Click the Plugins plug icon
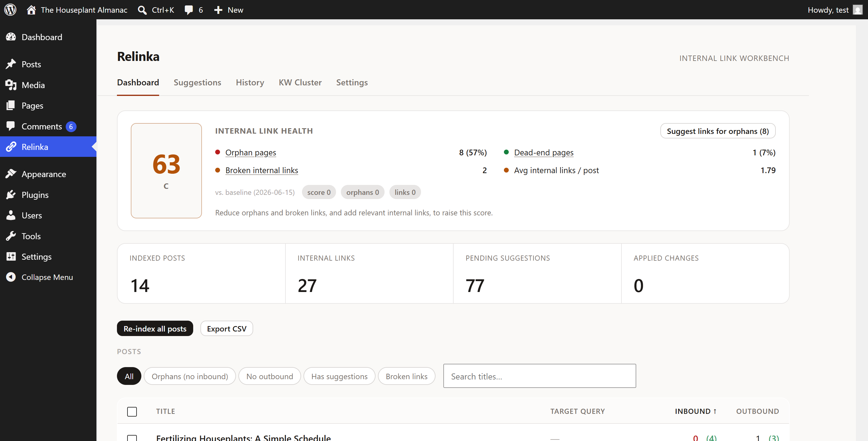 11,195
